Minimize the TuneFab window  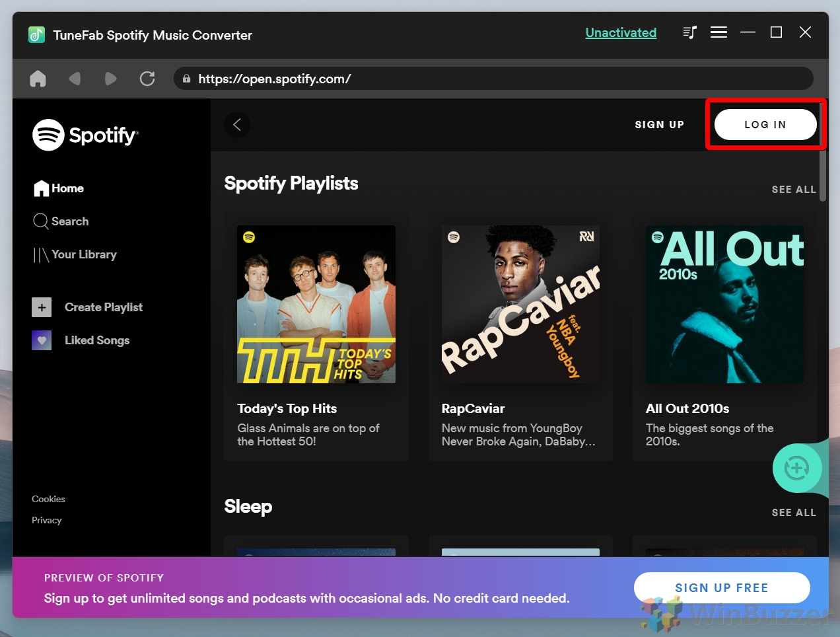click(748, 32)
